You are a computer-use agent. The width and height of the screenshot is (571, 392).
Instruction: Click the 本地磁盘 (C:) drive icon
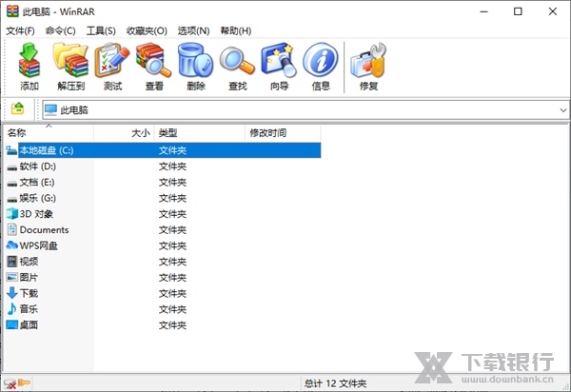11,150
